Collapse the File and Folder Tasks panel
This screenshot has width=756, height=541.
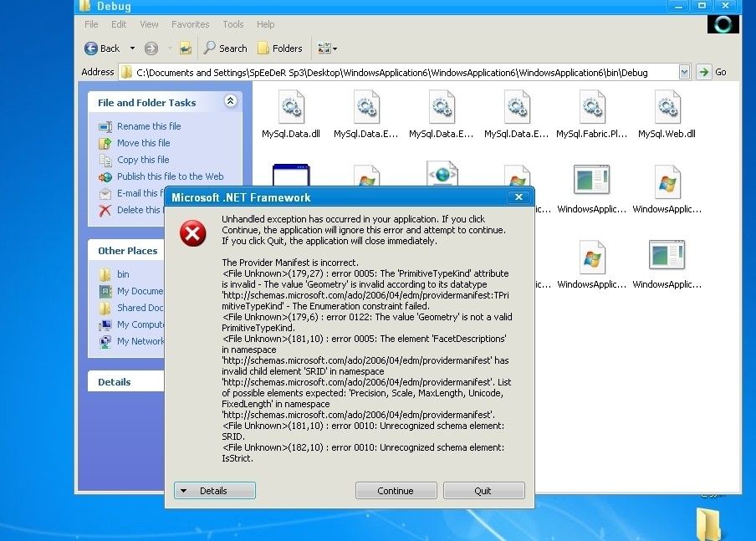click(x=231, y=102)
